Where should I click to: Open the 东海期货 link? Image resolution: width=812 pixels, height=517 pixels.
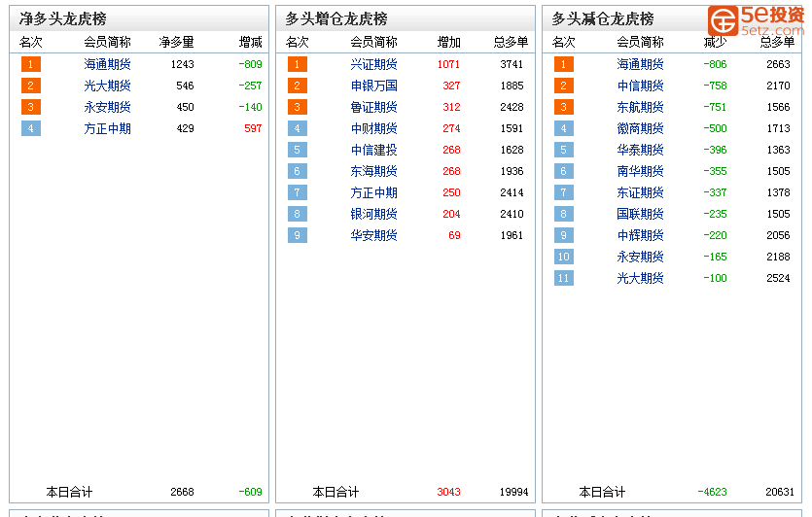coord(373,171)
